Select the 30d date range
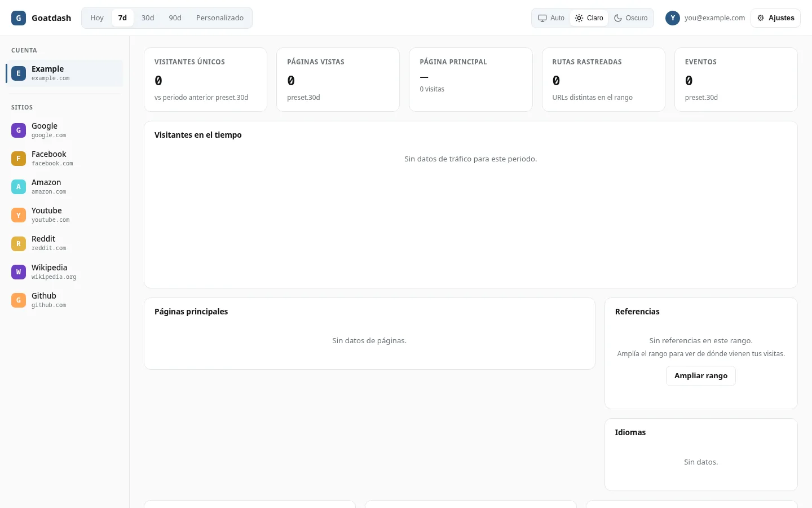This screenshot has width=812, height=508. click(x=148, y=18)
